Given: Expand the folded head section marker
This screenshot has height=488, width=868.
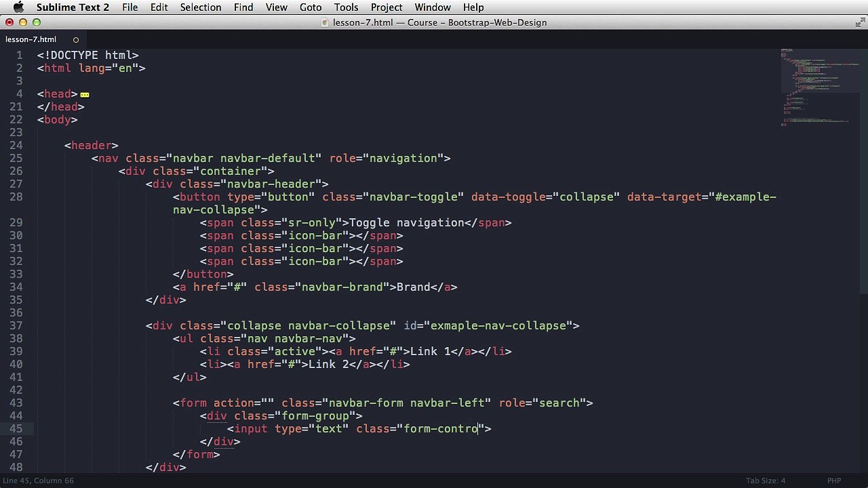Looking at the screenshot, I should pyautogui.click(x=85, y=94).
